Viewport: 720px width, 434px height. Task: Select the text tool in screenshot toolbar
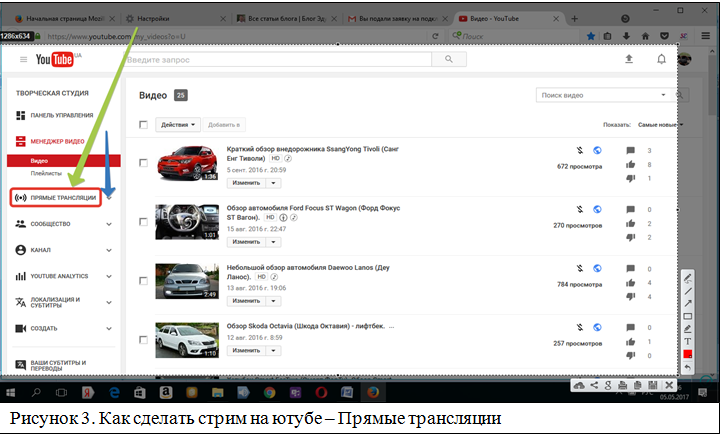pyautogui.click(x=687, y=341)
